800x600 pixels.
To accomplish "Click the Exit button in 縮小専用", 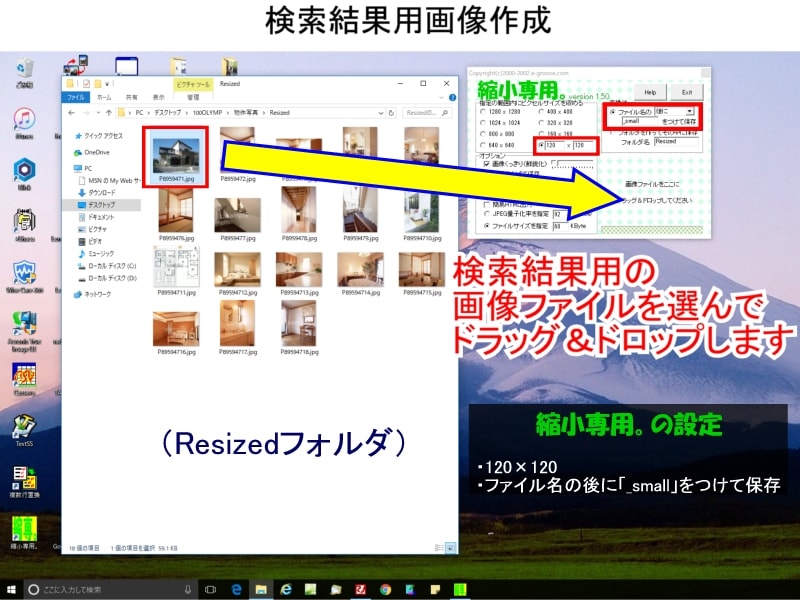I will pos(687,92).
